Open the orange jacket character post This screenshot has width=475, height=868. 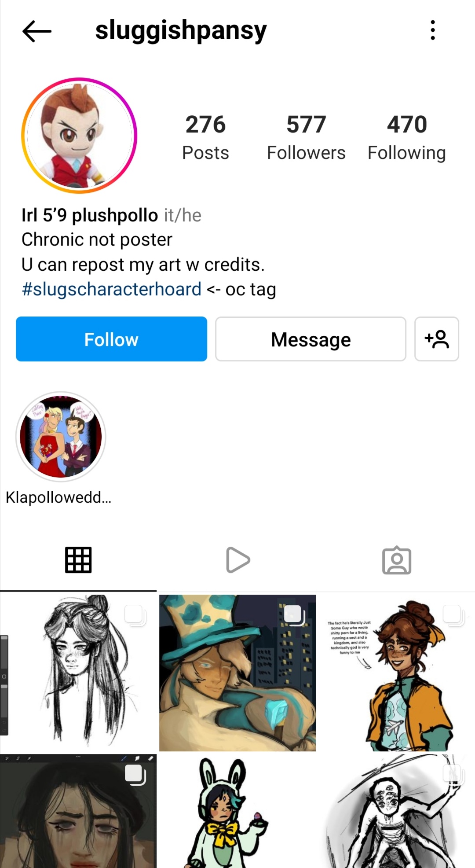[397, 673]
